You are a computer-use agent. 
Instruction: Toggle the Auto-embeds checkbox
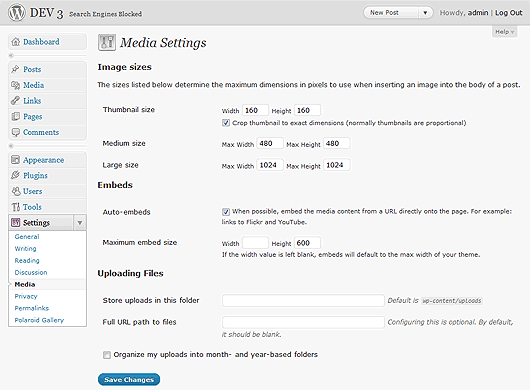226,212
